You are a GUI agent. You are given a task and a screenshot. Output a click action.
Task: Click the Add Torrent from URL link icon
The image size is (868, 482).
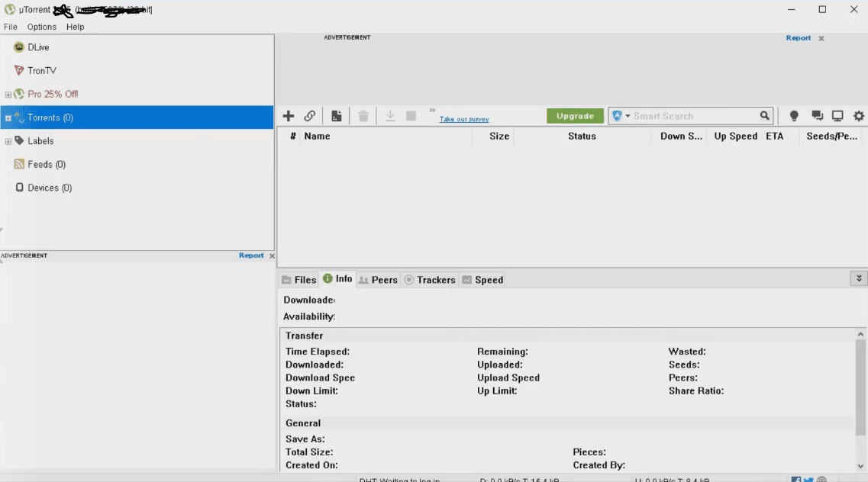[x=309, y=116]
